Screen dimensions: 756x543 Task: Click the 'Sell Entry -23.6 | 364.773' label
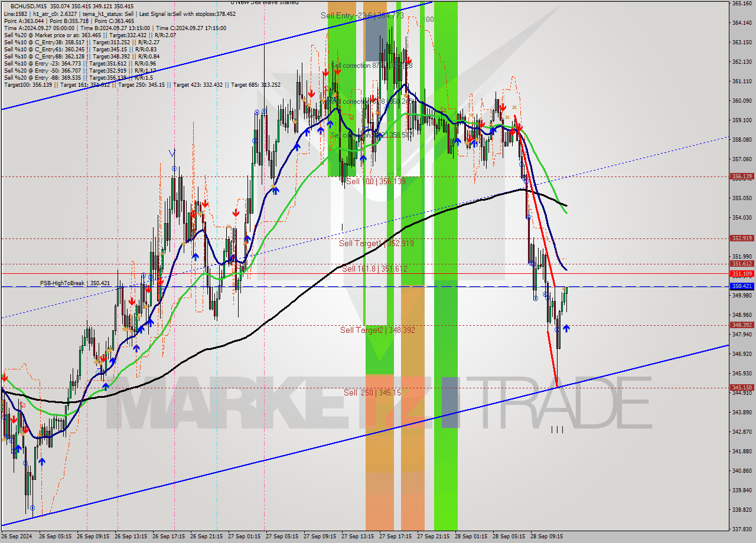[x=362, y=16]
